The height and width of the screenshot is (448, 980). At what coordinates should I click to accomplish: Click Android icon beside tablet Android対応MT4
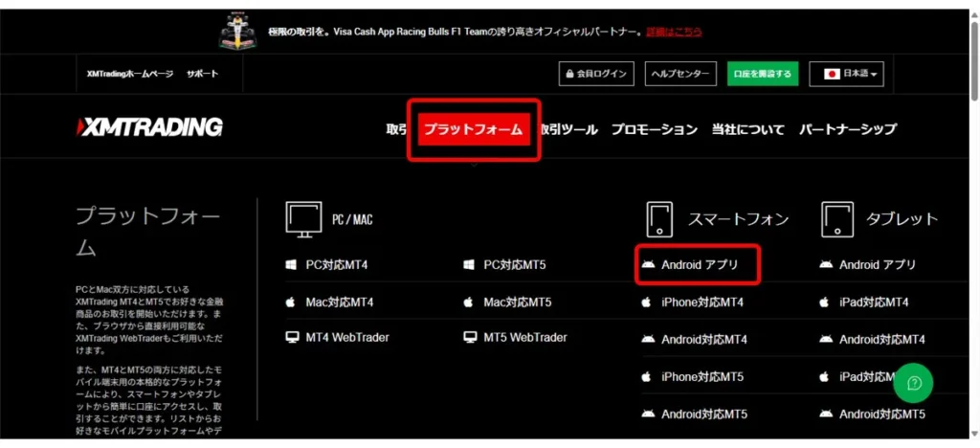coord(826,339)
